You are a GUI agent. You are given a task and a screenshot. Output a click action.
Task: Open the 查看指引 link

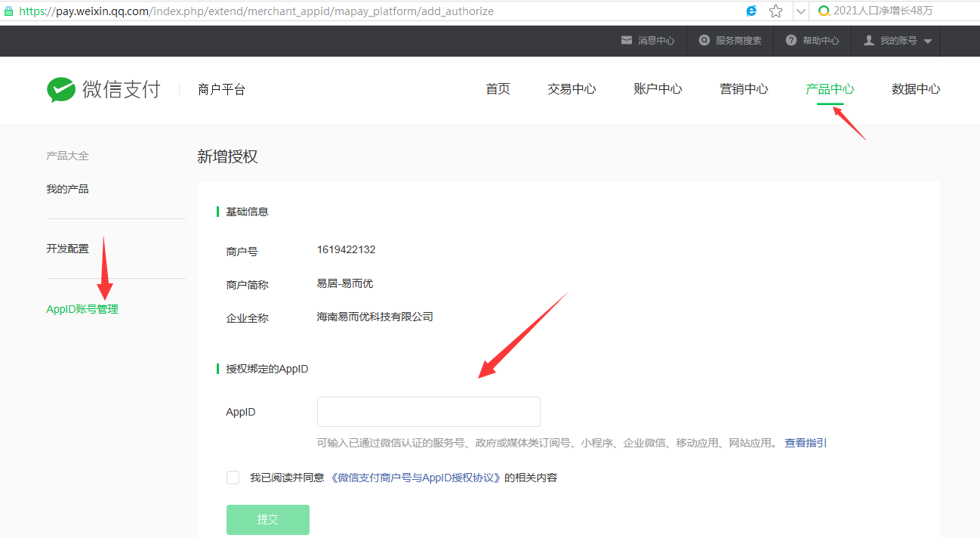click(805, 442)
